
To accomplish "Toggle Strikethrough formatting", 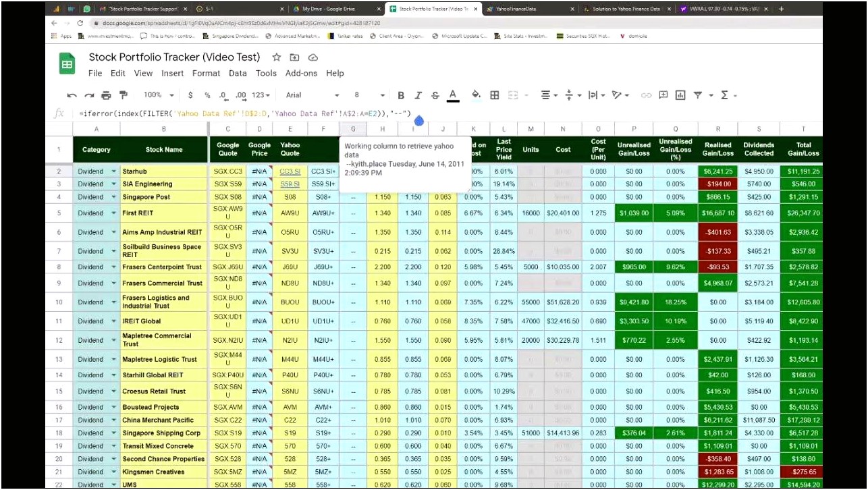I will click(x=435, y=95).
